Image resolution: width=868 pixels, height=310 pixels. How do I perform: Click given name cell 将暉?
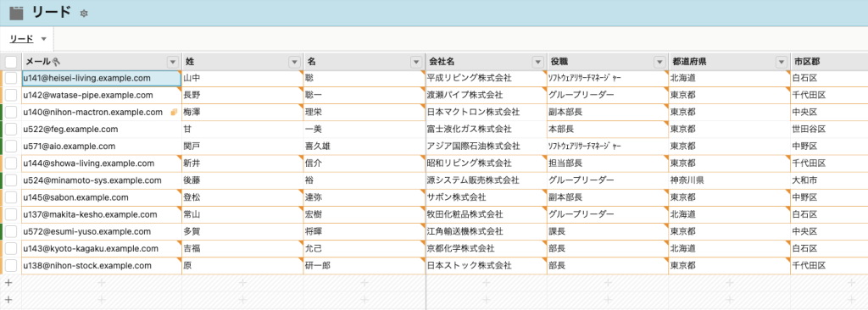tap(364, 231)
